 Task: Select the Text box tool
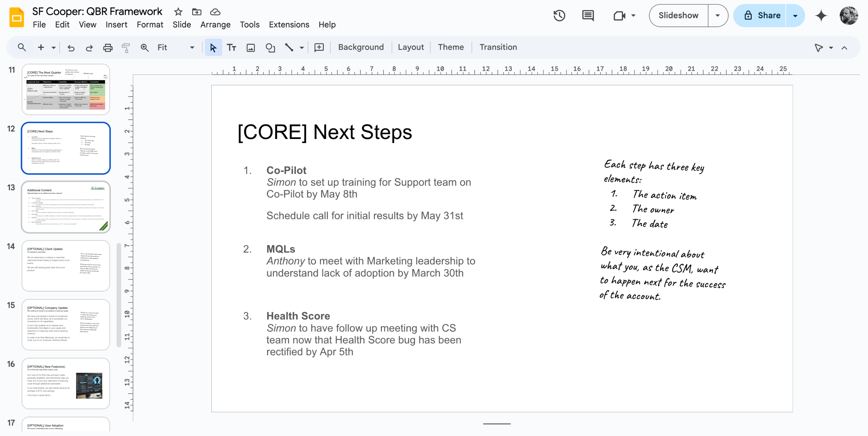pos(232,48)
